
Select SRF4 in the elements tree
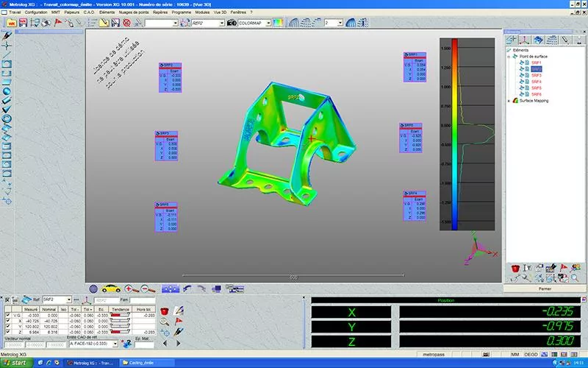point(536,82)
